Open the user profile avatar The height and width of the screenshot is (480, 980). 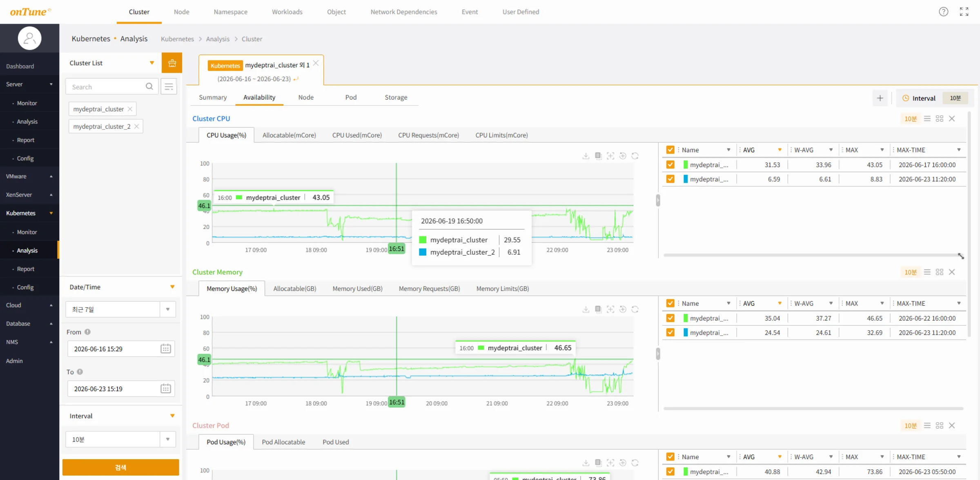(x=29, y=38)
